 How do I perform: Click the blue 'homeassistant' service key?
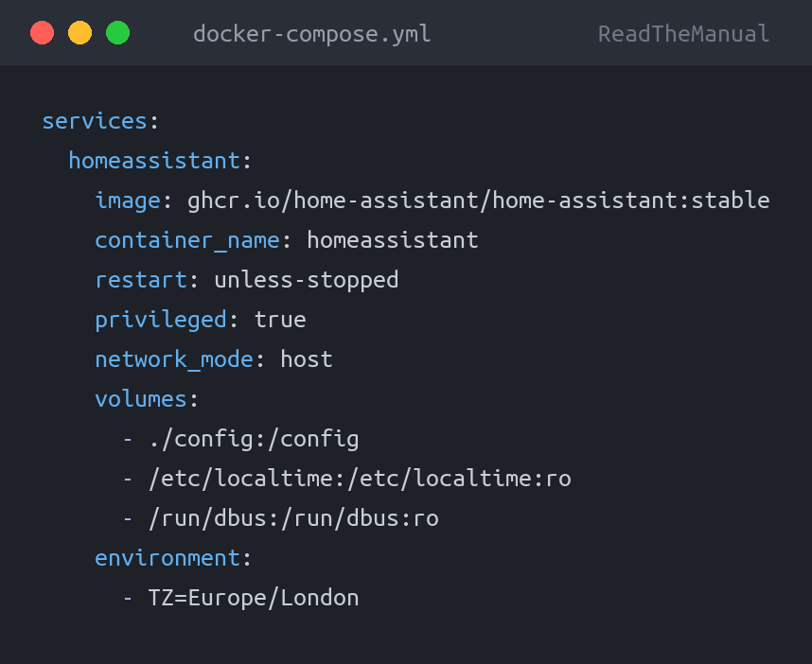pyautogui.click(x=154, y=161)
